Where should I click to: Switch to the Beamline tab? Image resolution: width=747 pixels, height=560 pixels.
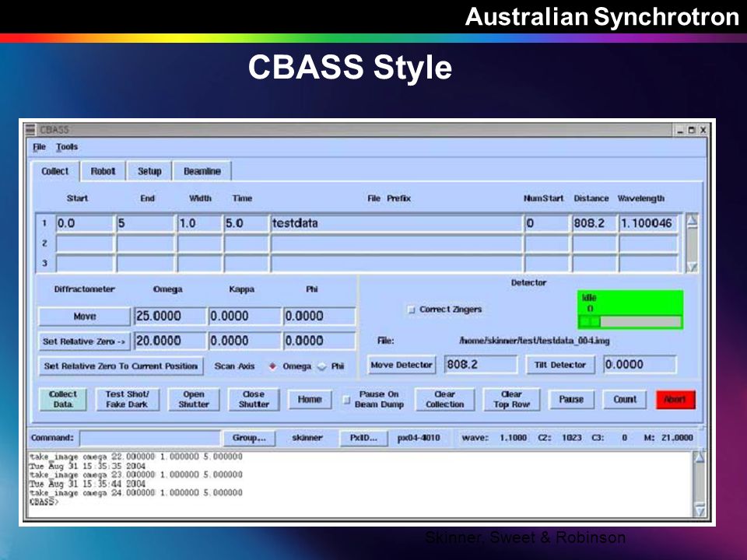click(202, 171)
